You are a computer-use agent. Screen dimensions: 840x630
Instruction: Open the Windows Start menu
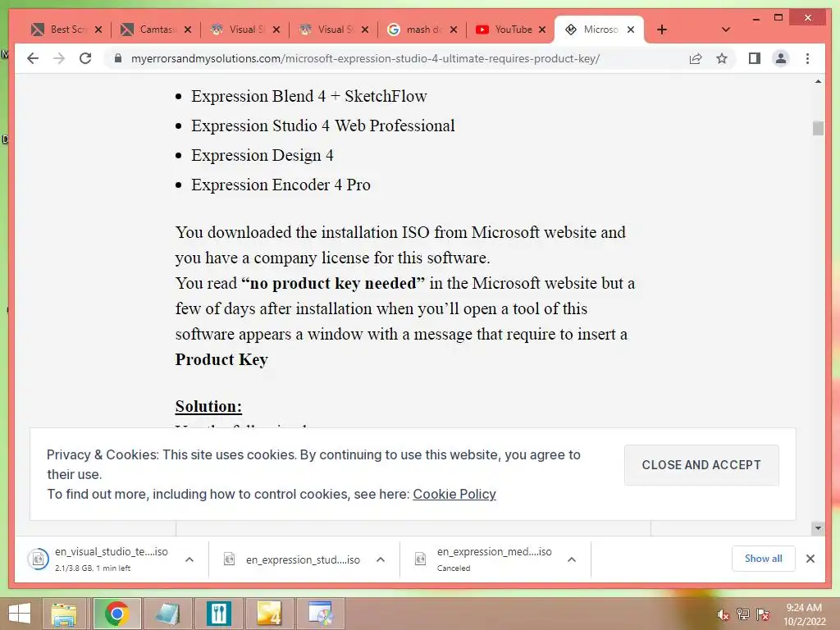pos(20,614)
